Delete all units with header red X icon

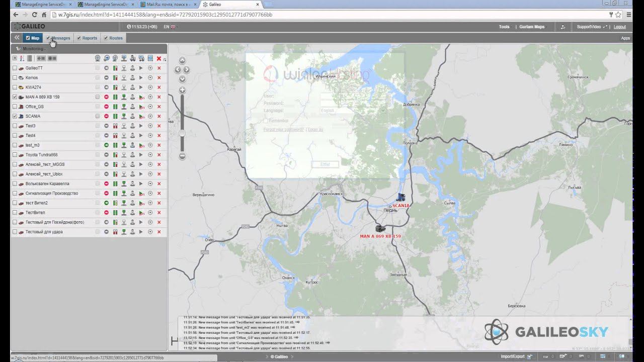(x=159, y=58)
